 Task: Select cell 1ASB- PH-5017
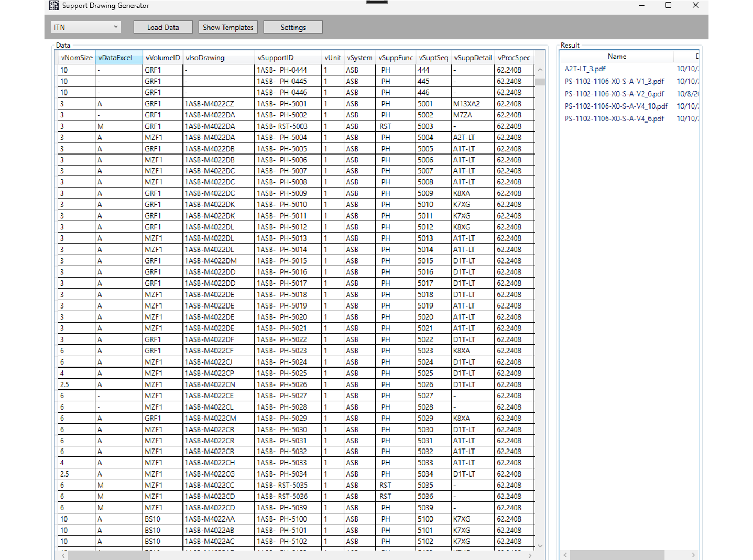point(288,283)
